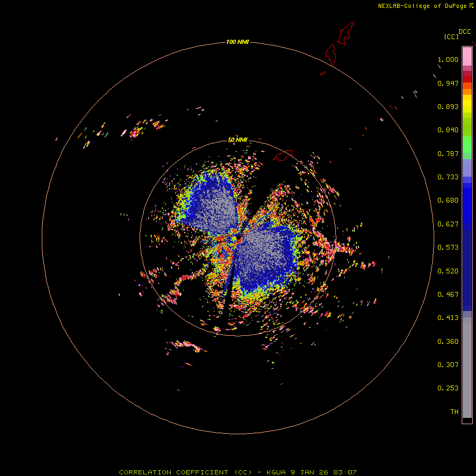The width and height of the screenshot is (476, 476).
Task: Click the 1.000 value on color scale
Action: [448, 59]
